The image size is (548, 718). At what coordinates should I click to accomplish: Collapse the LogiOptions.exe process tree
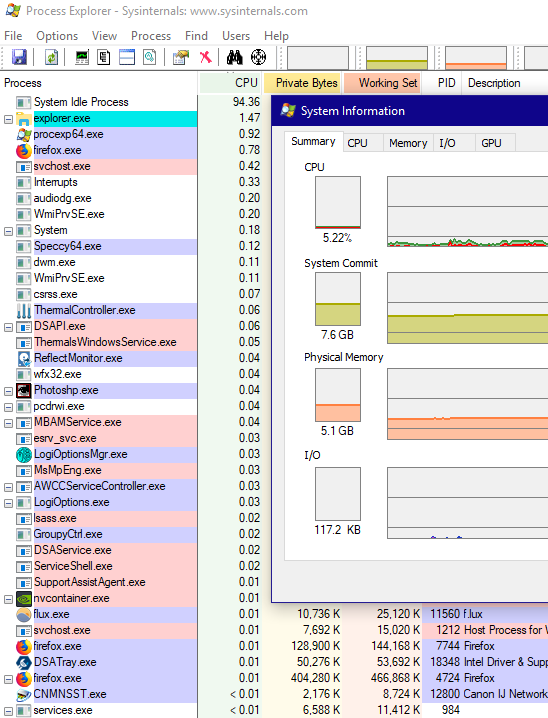(8, 503)
